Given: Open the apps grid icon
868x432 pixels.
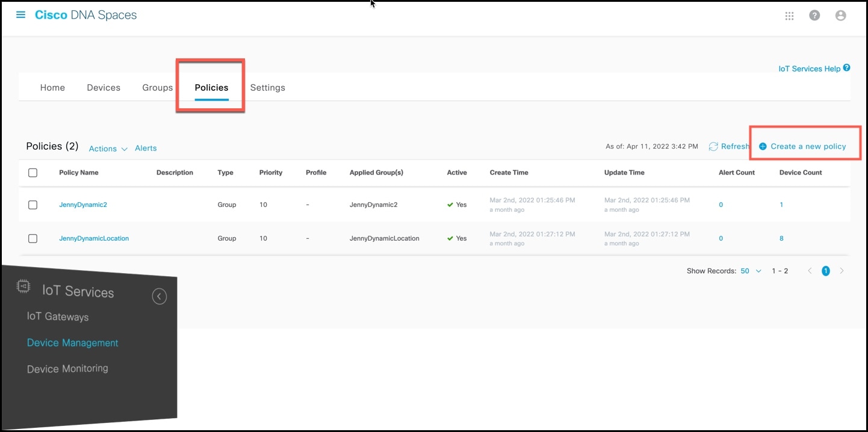Looking at the screenshot, I should tap(790, 16).
